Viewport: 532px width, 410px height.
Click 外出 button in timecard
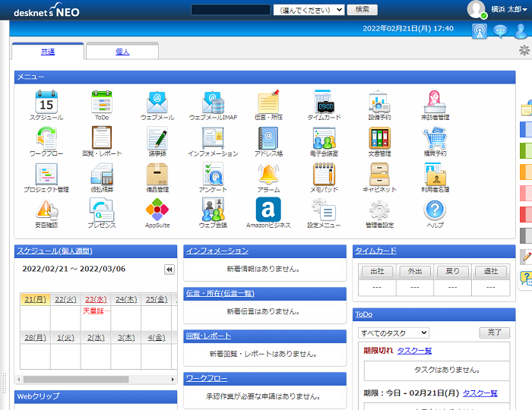click(415, 271)
